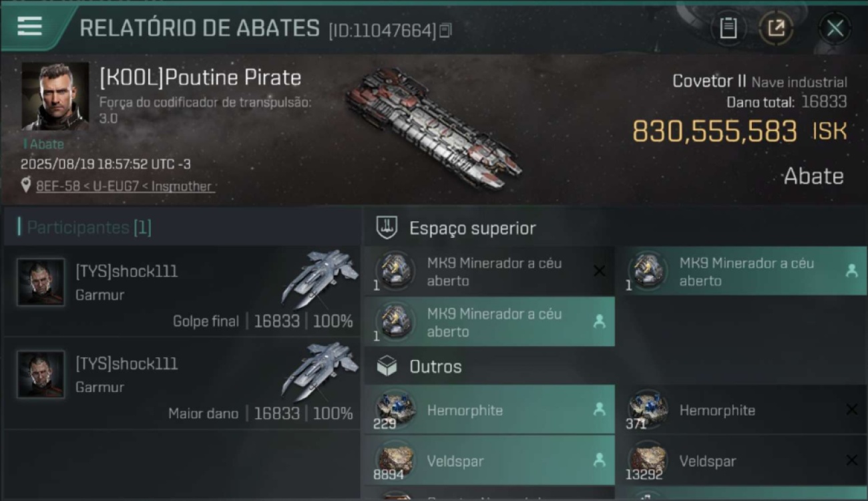Screen dimensions: 868x501
Task: Open shock111 Maior dano participant entry
Action: 182,383
